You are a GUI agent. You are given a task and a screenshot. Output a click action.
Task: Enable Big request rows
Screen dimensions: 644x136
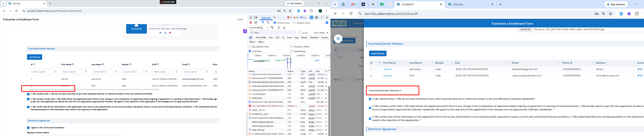point(250,47)
